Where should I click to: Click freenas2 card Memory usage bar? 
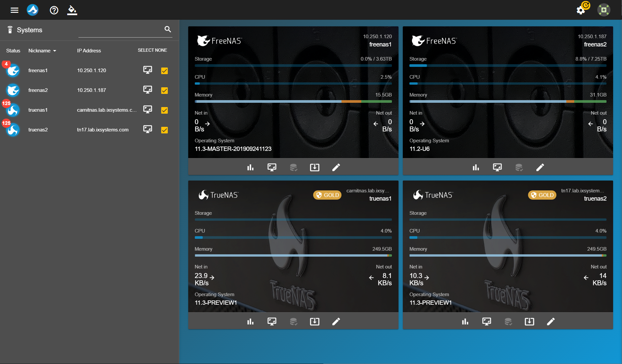508,101
